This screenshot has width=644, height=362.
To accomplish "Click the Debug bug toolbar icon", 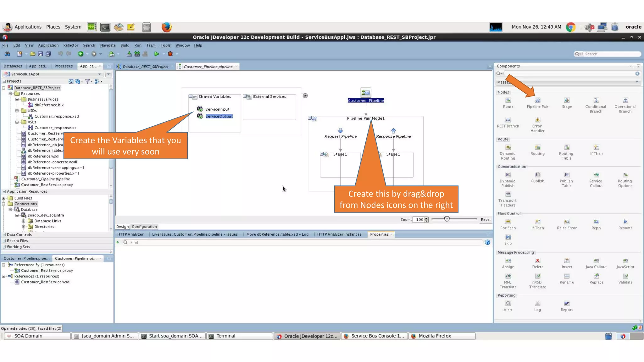I will point(170,54).
